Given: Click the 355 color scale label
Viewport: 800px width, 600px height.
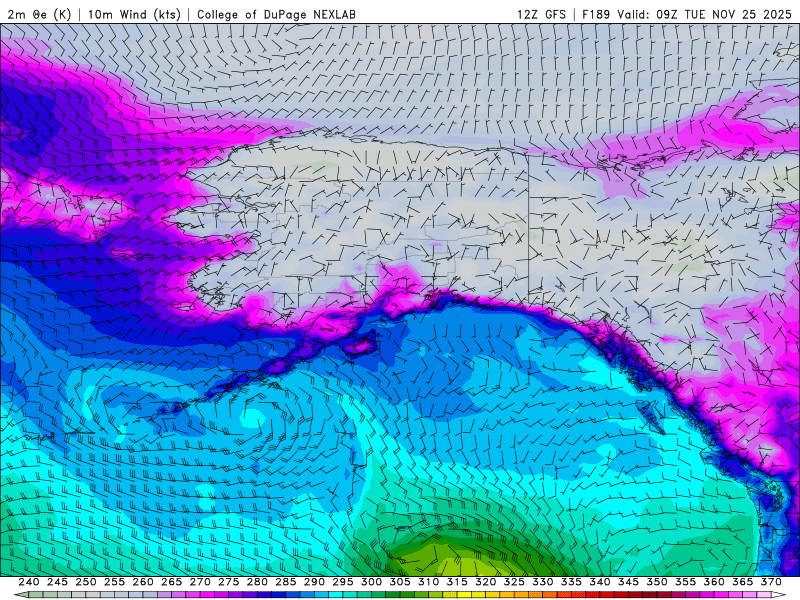Looking at the screenshot, I should click(686, 582).
